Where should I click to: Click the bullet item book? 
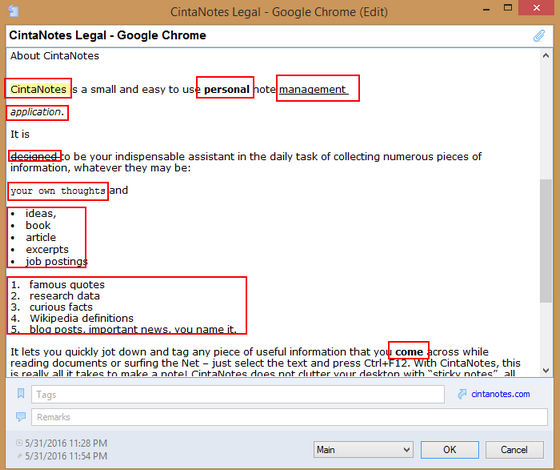point(38,225)
